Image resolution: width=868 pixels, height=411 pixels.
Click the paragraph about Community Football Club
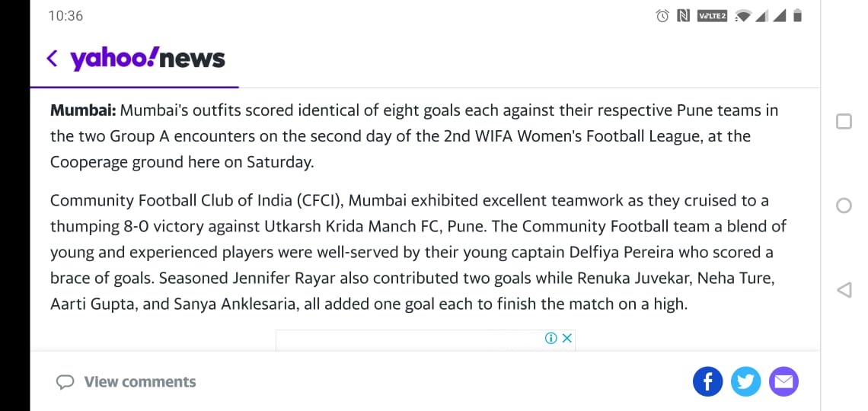pyautogui.click(x=411, y=253)
